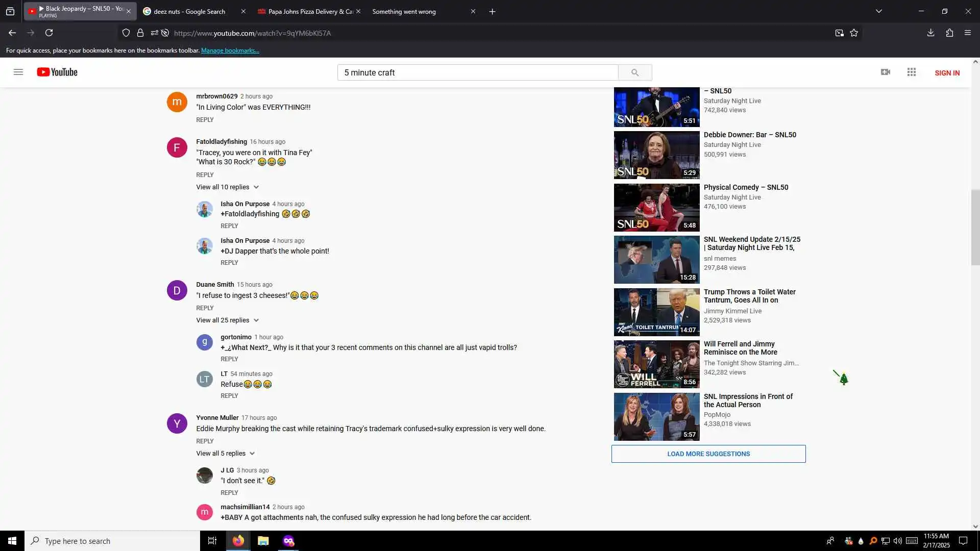
Task: Switch to the deez nuts Google Search tab
Action: point(189,11)
